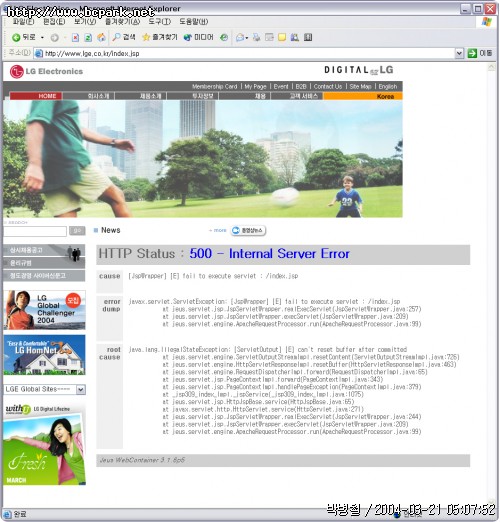Open the History toolbar icon
The width and height of the screenshot is (500, 522).
(224, 37)
